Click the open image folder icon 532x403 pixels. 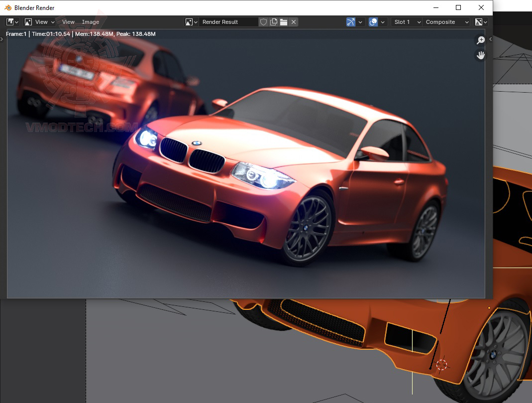pos(284,22)
